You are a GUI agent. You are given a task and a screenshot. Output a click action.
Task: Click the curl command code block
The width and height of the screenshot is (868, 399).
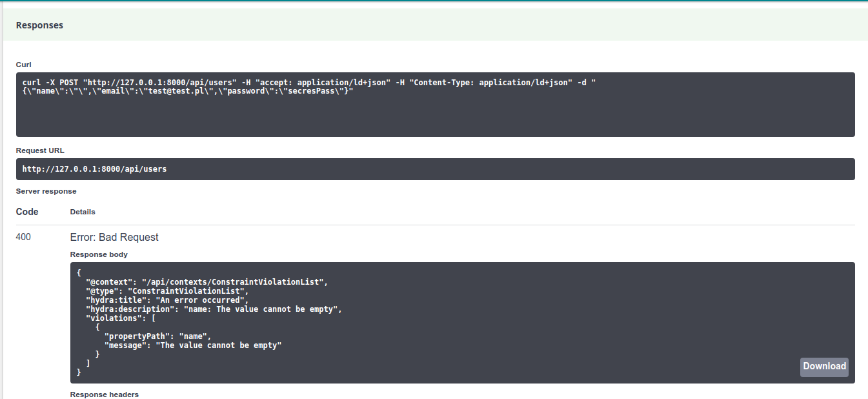click(x=436, y=105)
